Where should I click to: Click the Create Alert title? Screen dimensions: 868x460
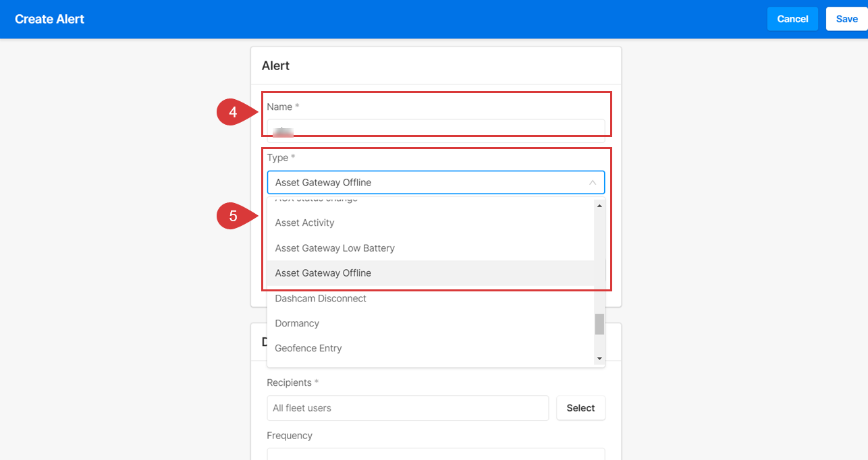(49, 19)
